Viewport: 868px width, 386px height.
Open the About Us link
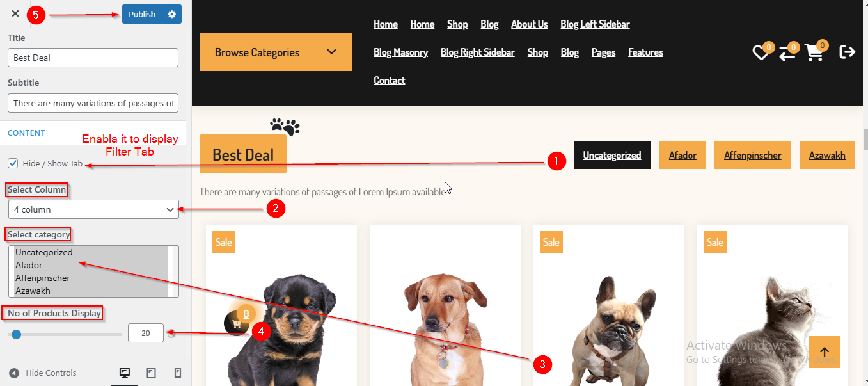tap(529, 24)
